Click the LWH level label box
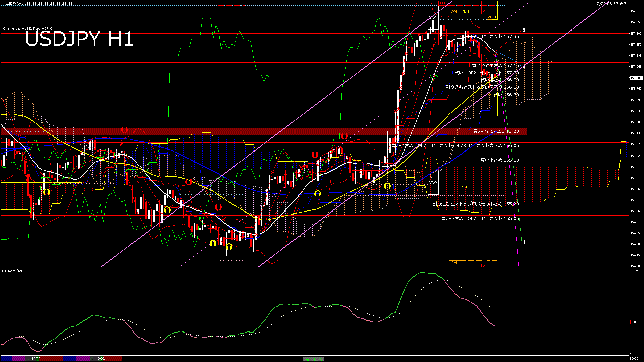Screen dimensions: 644x362 (x=454, y=11)
